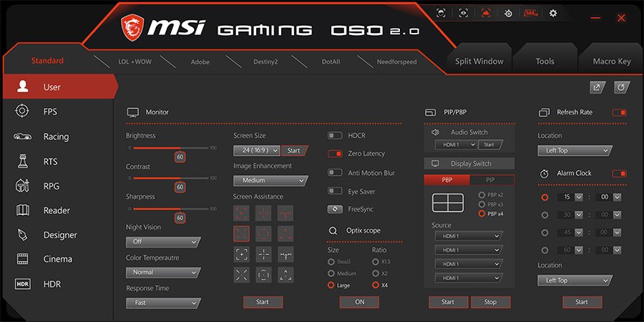Viewport: 644px width, 322px height.
Task: Choose white T-arrow crosshair in Screen Assistance
Action: coord(286,254)
